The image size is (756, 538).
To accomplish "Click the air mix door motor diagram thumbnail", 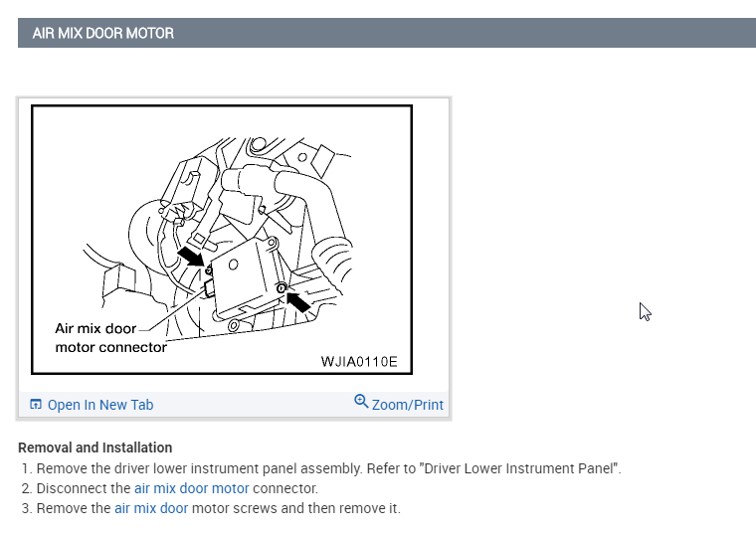I will 222,240.
